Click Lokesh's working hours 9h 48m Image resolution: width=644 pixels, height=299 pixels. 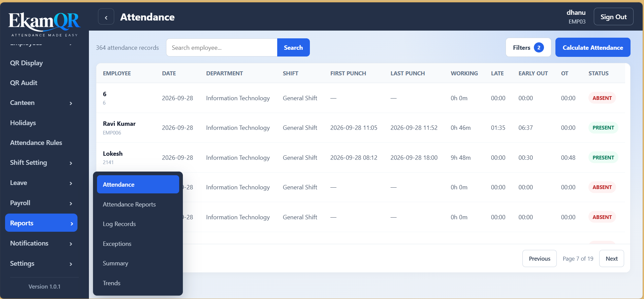point(460,158)
